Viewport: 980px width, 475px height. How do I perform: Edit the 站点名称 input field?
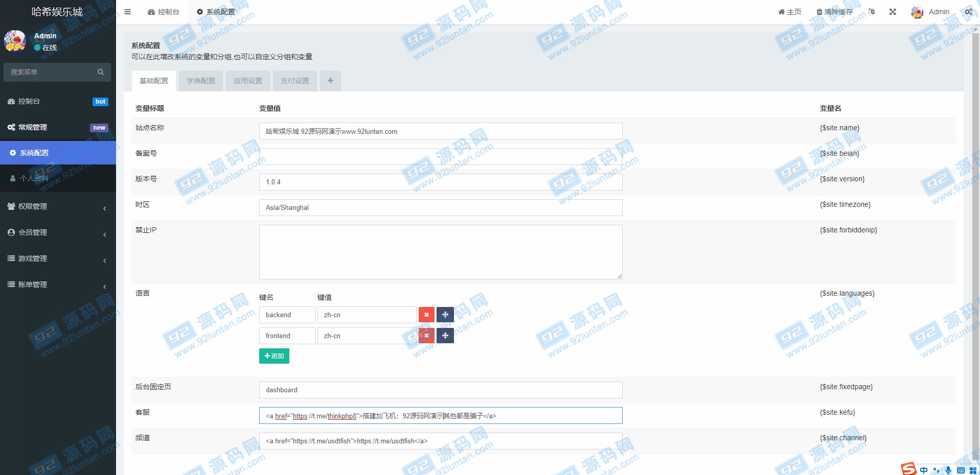[441, 131]
